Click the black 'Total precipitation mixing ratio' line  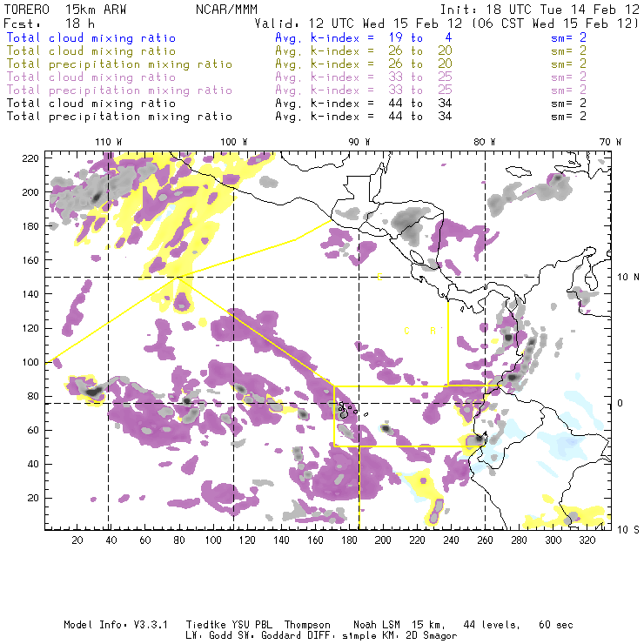pos(119,117)
